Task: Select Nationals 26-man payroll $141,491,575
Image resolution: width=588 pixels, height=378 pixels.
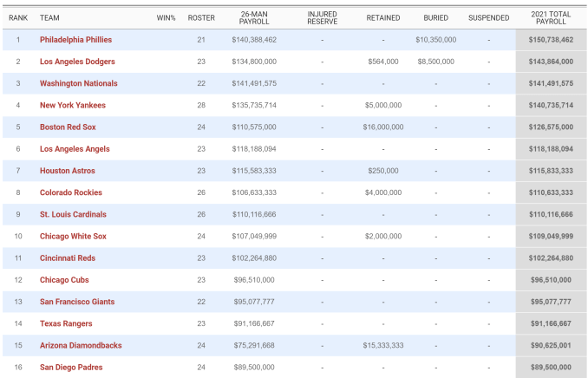Action: point(254,83)
